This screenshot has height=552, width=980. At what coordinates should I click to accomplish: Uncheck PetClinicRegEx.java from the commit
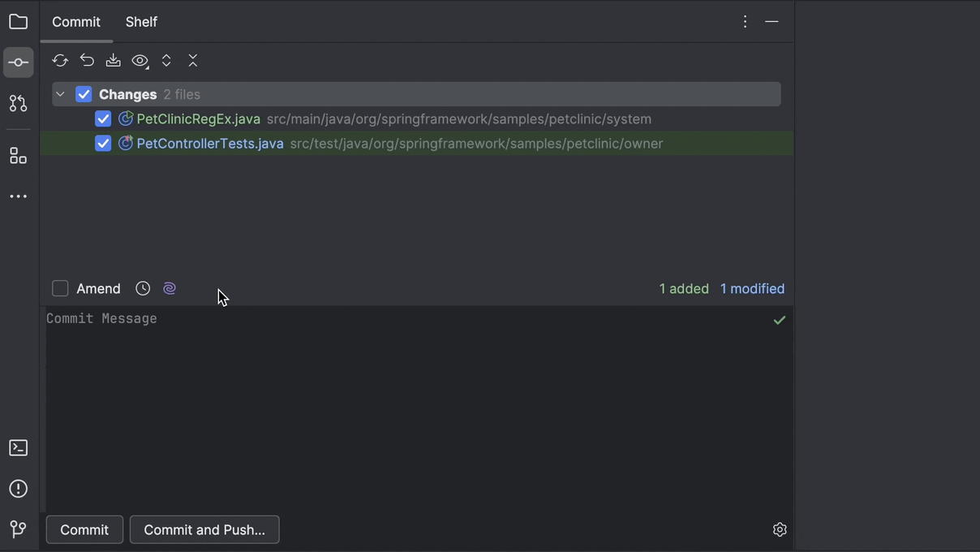(103, 119)
